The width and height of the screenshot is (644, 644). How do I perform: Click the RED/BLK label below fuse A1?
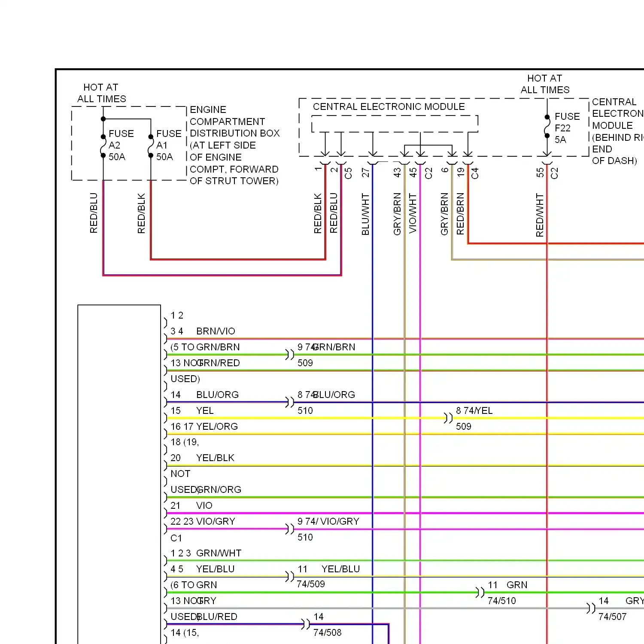(x=141, y=213)
